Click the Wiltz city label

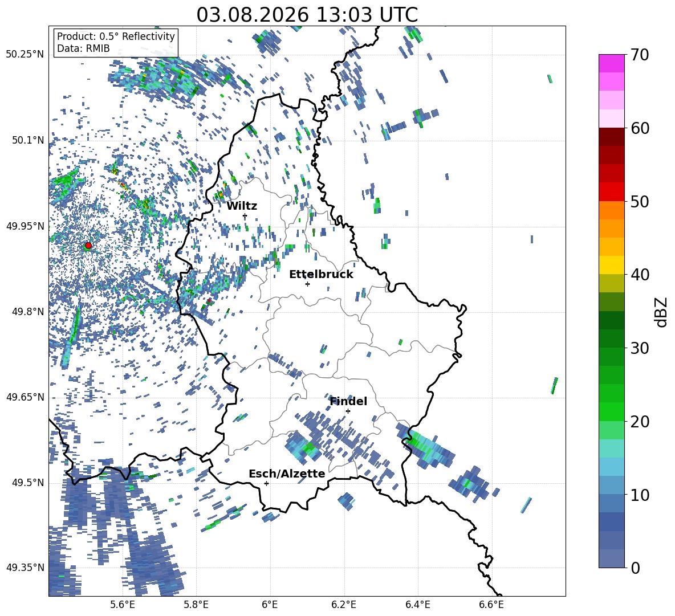pos(242,206)
